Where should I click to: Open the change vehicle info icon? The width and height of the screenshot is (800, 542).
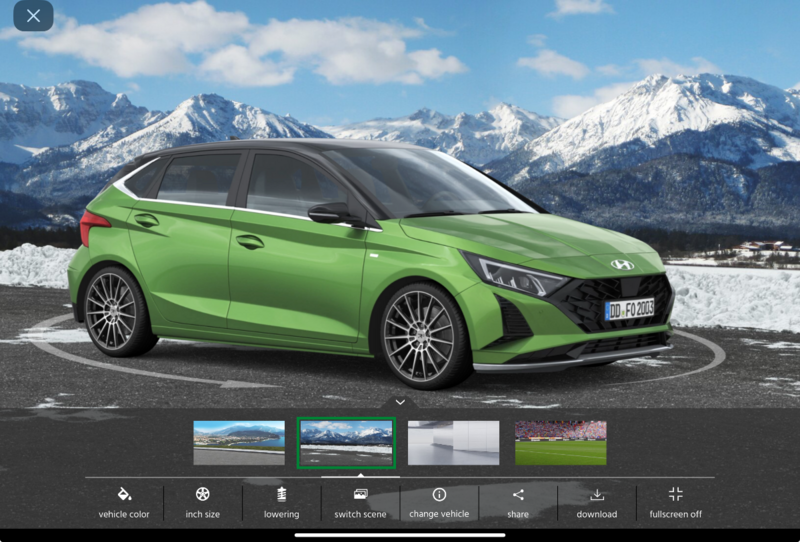click(x=439, y=494)
